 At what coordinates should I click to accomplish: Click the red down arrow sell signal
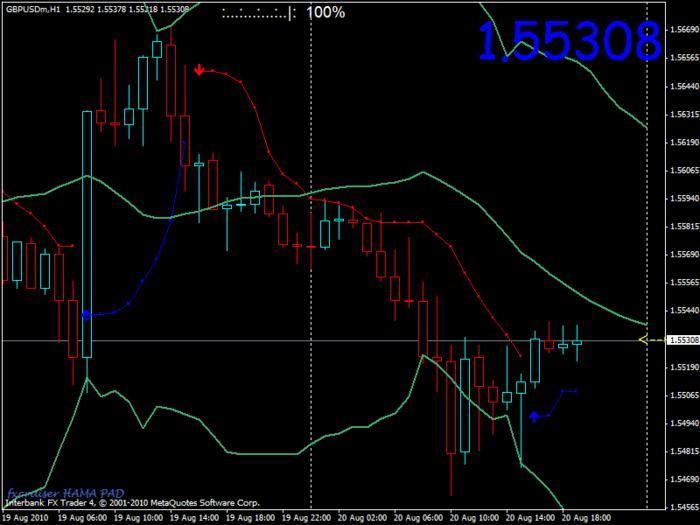(200, 70)
